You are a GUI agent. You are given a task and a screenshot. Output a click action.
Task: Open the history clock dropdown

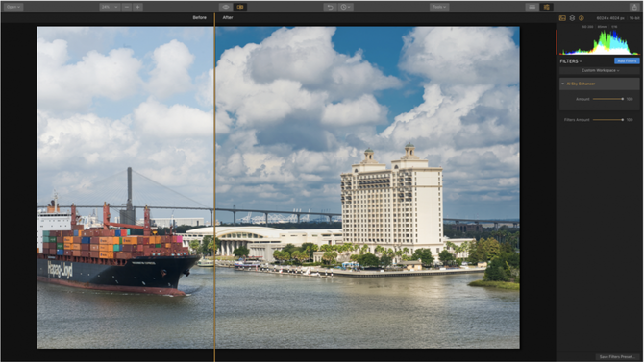coord(345,7)
